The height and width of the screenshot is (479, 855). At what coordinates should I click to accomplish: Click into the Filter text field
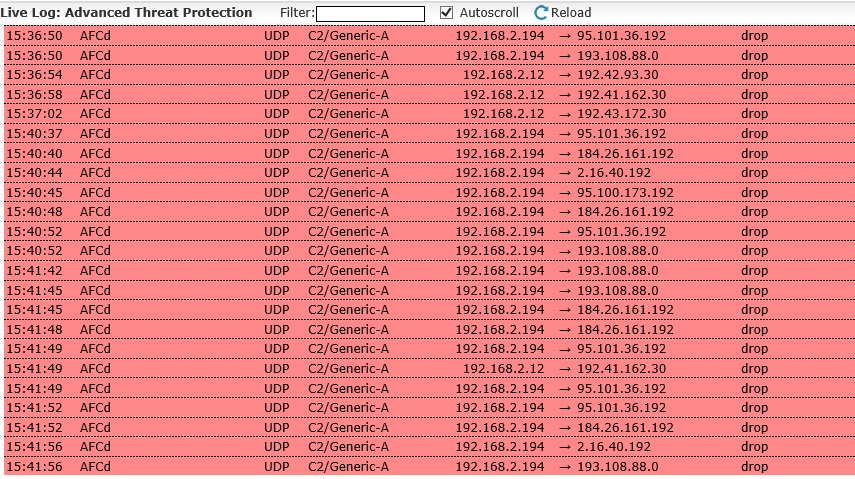[370, 14]
